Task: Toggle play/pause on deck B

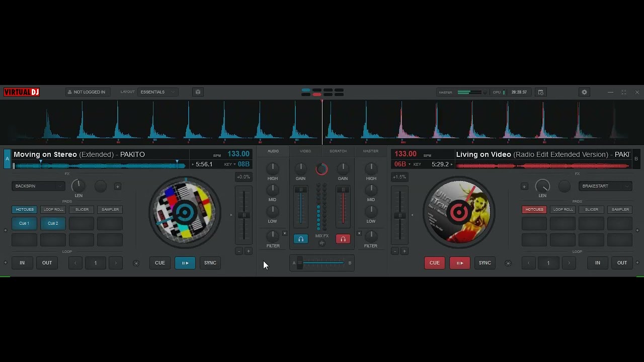Action: (x=460, y=263)
